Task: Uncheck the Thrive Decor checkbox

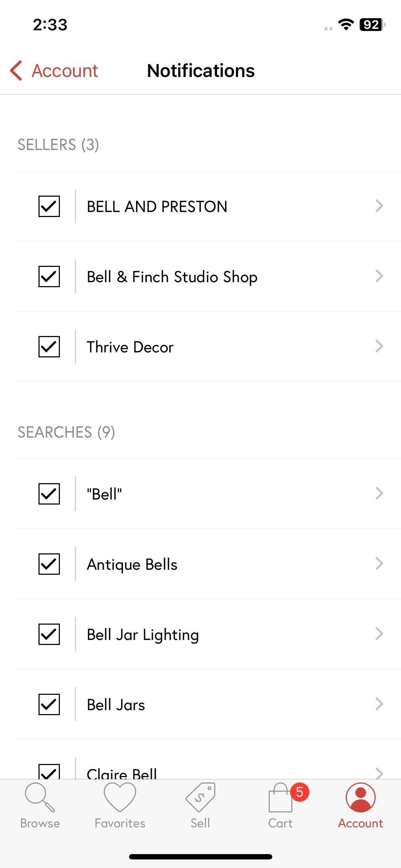Action: (x=49, y=346)
